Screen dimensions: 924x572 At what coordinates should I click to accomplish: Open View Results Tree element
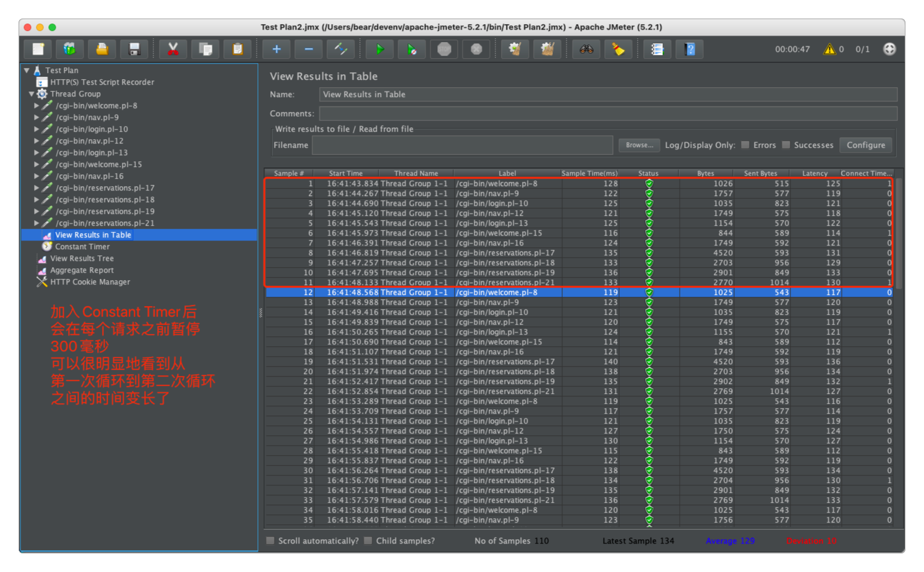82,258
